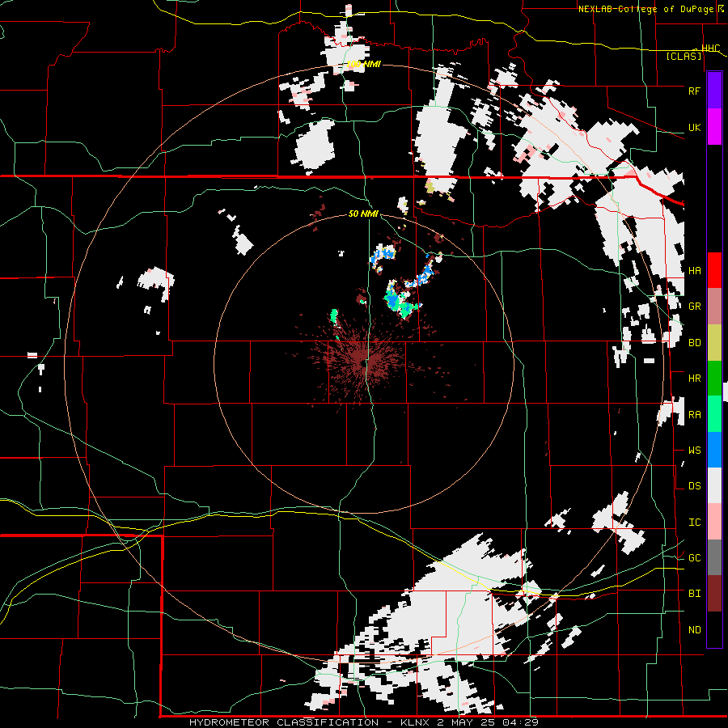Click the 100 NMI range ring label

coord(363,64)
